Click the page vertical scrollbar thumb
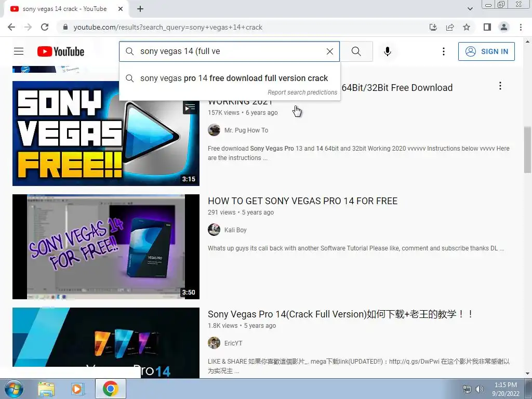The width and height of the screenshot is (532, 399). (x=527, y=150)
